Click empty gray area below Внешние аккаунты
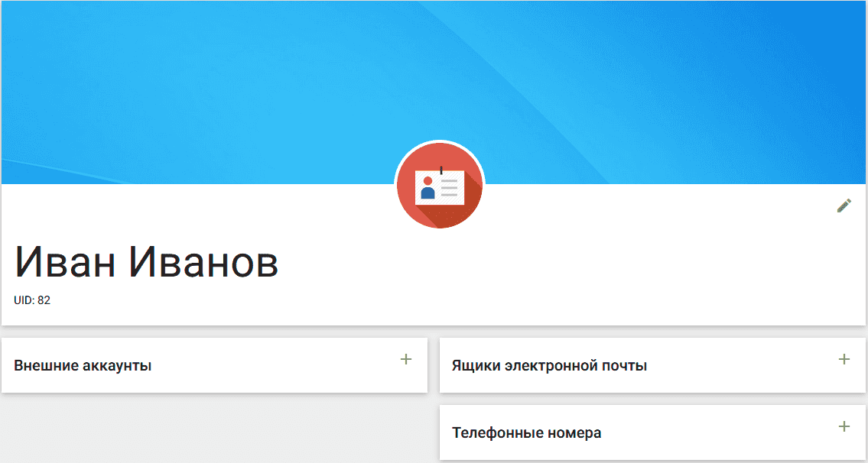Screen dimensions: 868x463 (x=213, y=427)
